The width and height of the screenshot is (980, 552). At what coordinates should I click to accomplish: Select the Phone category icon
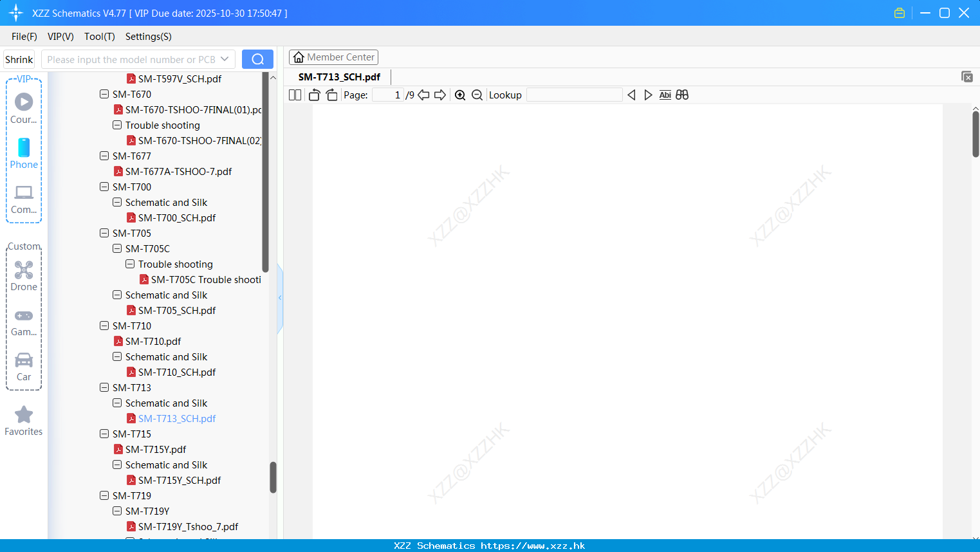[x=24, y=153]
